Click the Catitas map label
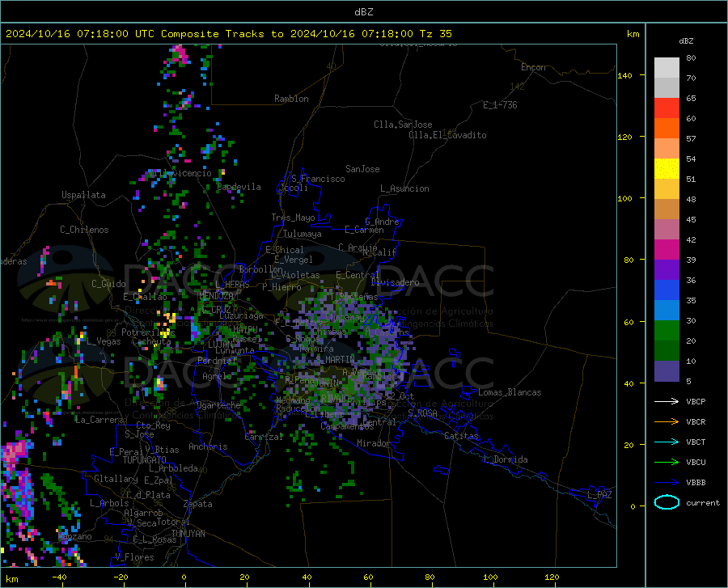 (x=461, y=436)
